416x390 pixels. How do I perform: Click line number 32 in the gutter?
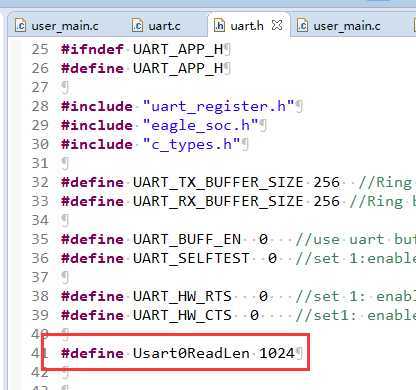pyautogui.click(x=40, y=183)
